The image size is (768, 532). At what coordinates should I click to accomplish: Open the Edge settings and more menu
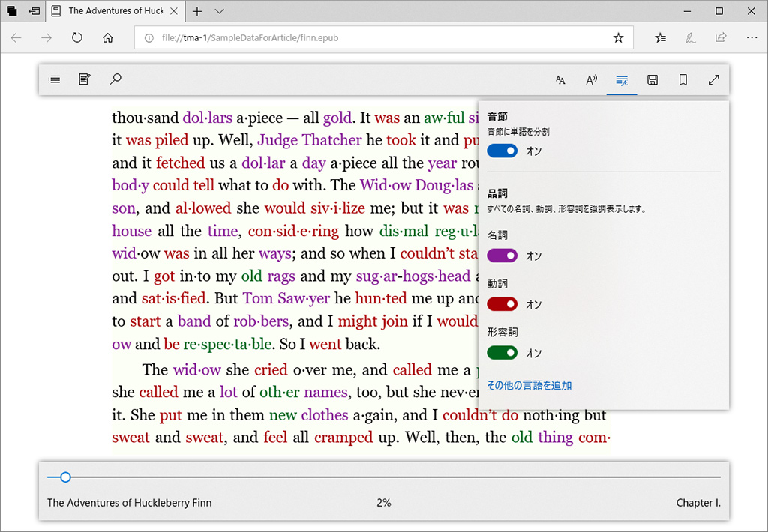751,37
